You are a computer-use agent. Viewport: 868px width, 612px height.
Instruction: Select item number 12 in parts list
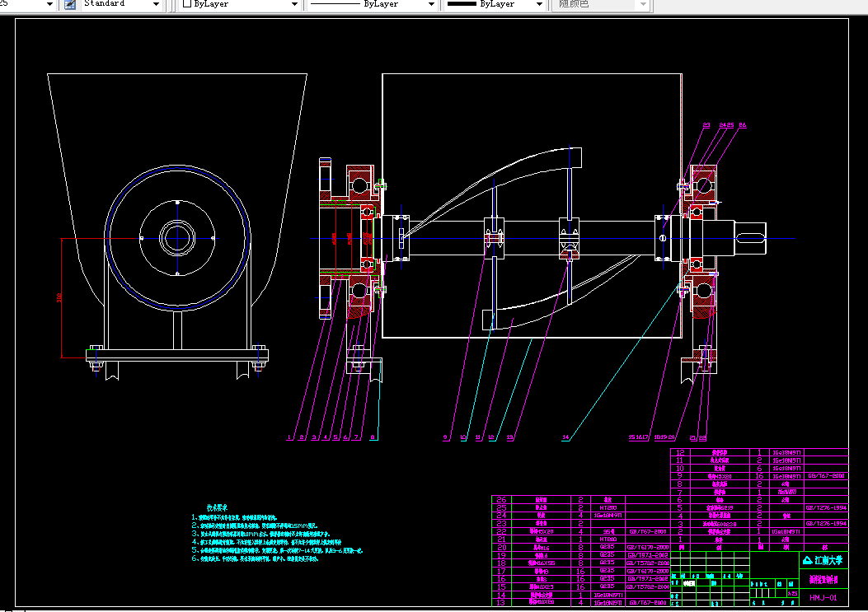pos(680,453)
